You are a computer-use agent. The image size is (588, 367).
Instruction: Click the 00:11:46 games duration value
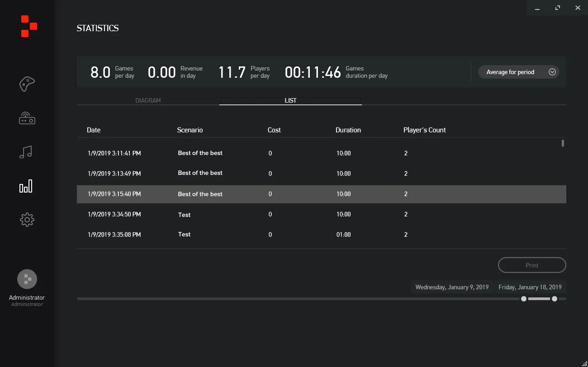click(x=313, y=72)
